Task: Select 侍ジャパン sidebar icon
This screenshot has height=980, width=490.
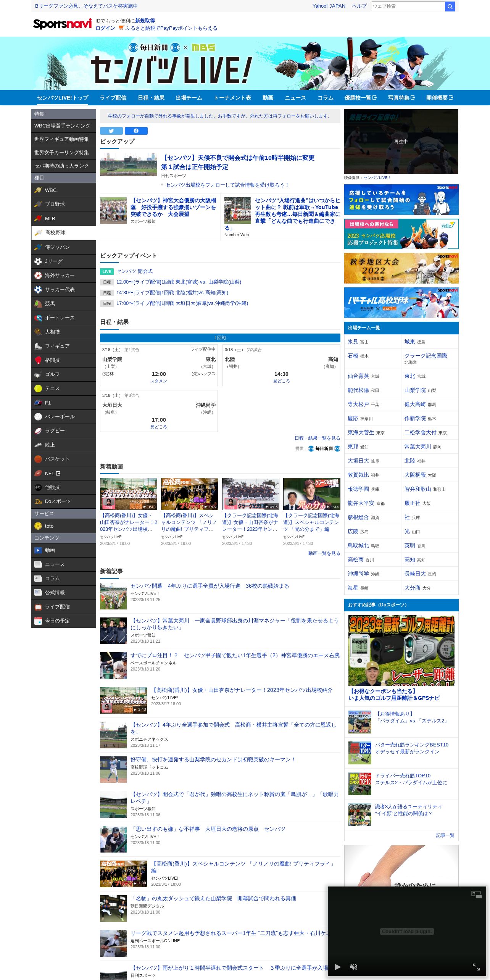Action: [x=38, y=247]
